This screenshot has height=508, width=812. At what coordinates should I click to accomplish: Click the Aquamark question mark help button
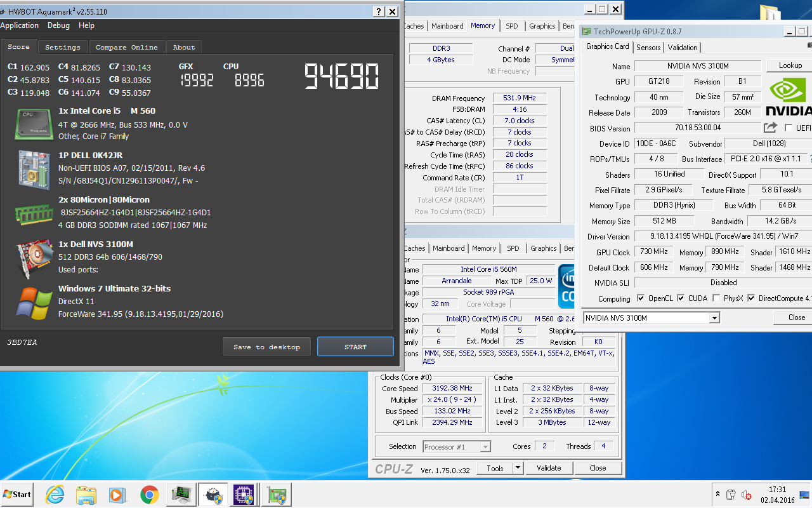379,11
